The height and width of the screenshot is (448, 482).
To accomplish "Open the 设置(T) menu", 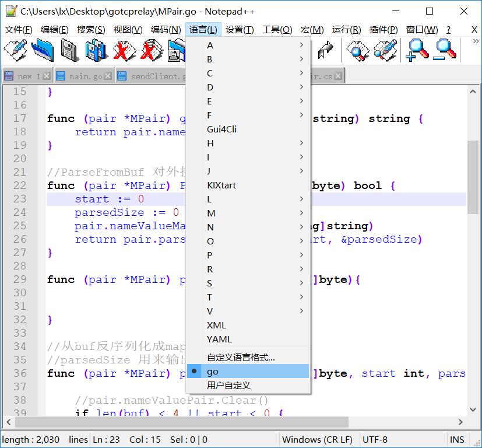I will [x=240, y=30].
